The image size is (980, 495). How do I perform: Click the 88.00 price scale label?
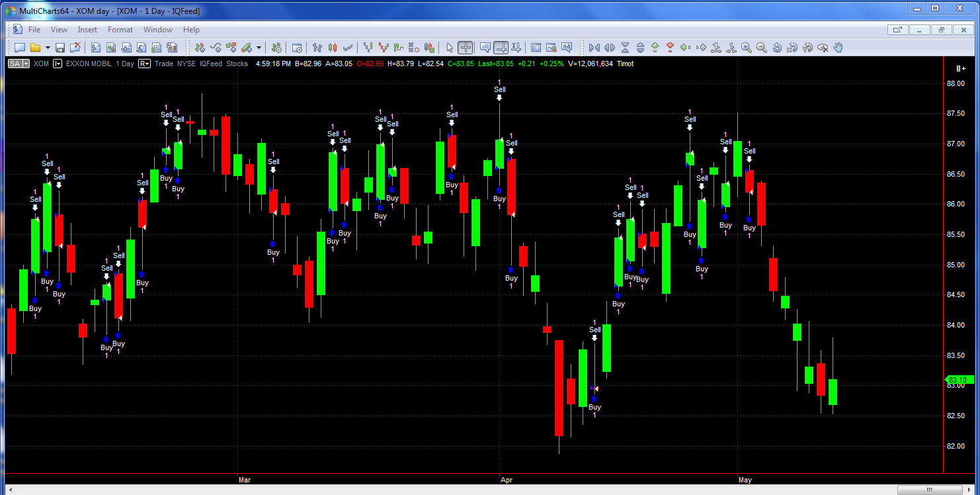[x=956, y=83]
